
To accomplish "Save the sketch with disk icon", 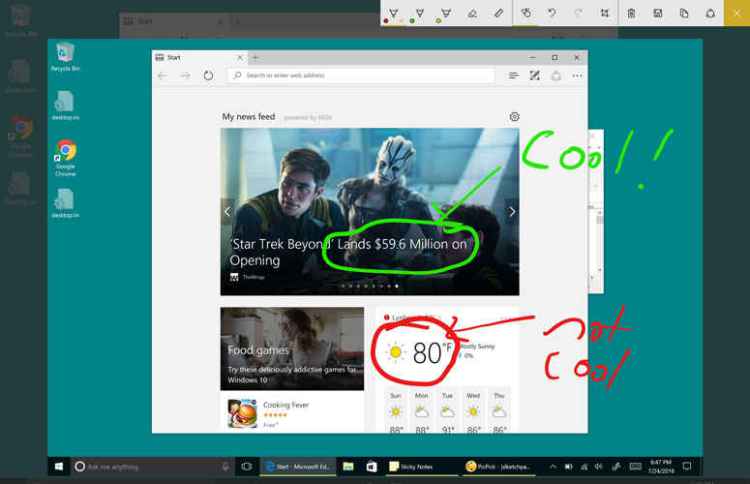I will click(x=657, y=13).
